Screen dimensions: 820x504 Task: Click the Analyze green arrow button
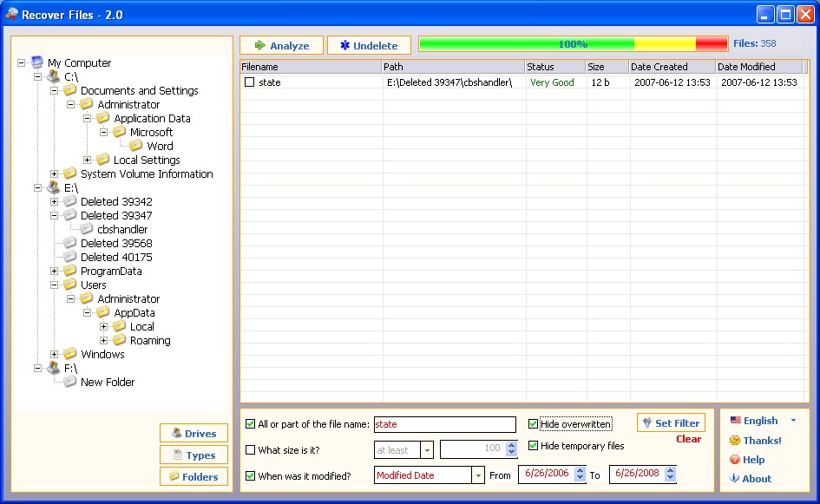[281, 45]
